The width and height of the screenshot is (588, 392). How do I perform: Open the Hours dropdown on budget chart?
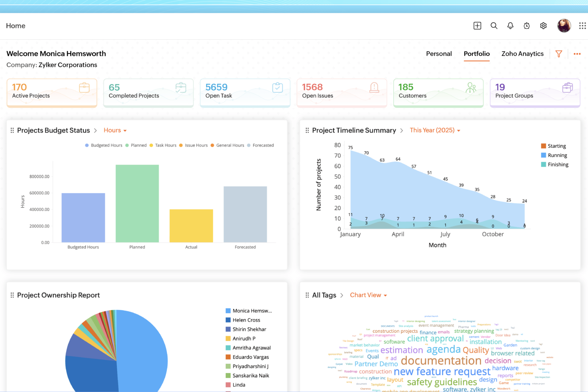pos(114,130)
